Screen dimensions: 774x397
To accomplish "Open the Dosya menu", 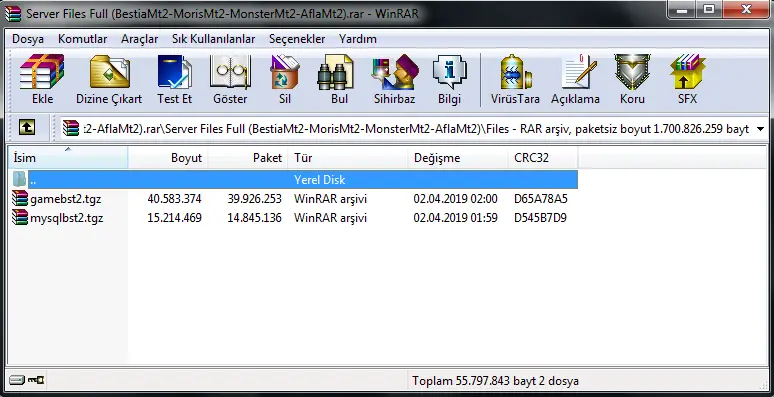I will coord(28,39).
